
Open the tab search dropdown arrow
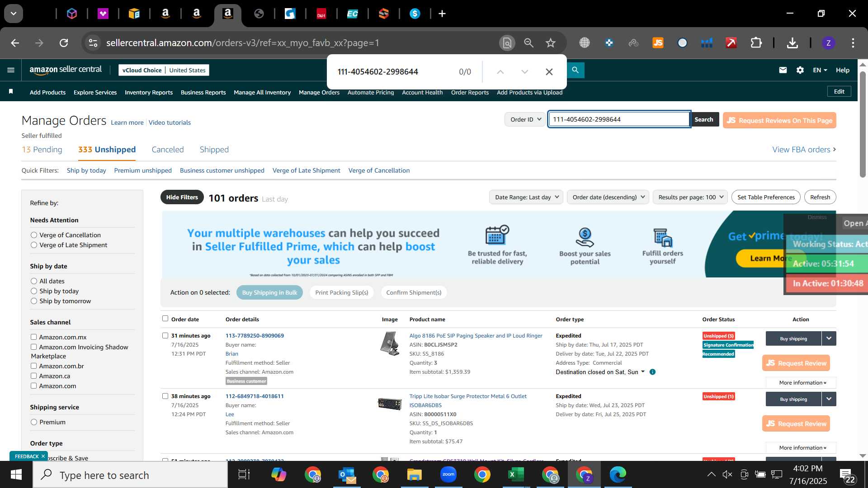point(14,14)
